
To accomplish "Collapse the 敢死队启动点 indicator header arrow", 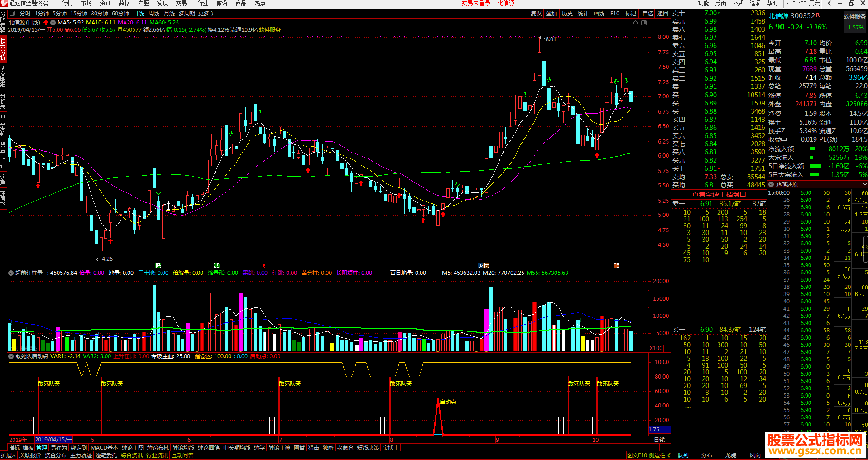I will click(11, 356).
